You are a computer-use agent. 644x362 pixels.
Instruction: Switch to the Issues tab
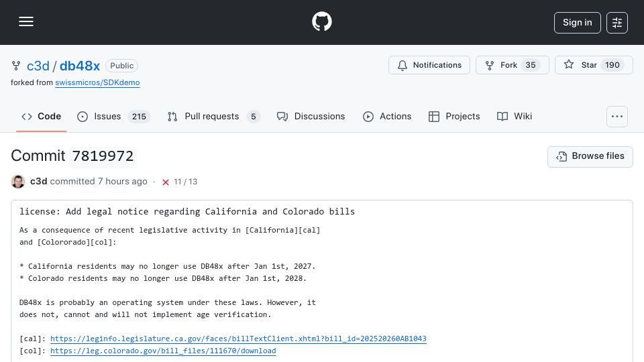pyautogui.click(x=113, y=117)
